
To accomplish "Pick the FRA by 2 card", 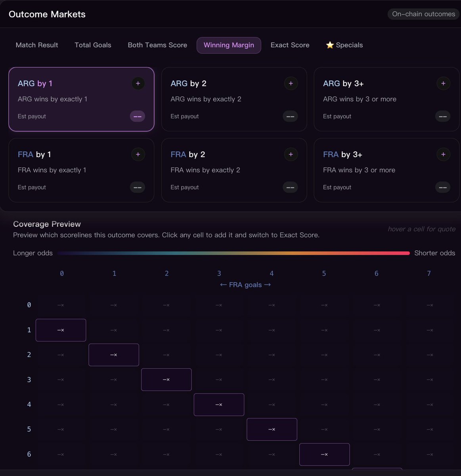I will (234, 170).
